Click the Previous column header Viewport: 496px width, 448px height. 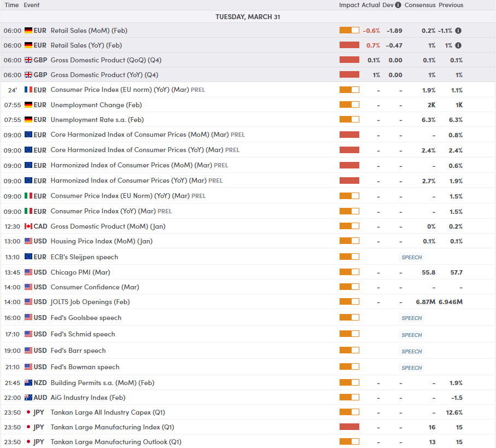[x=451, y=5]
